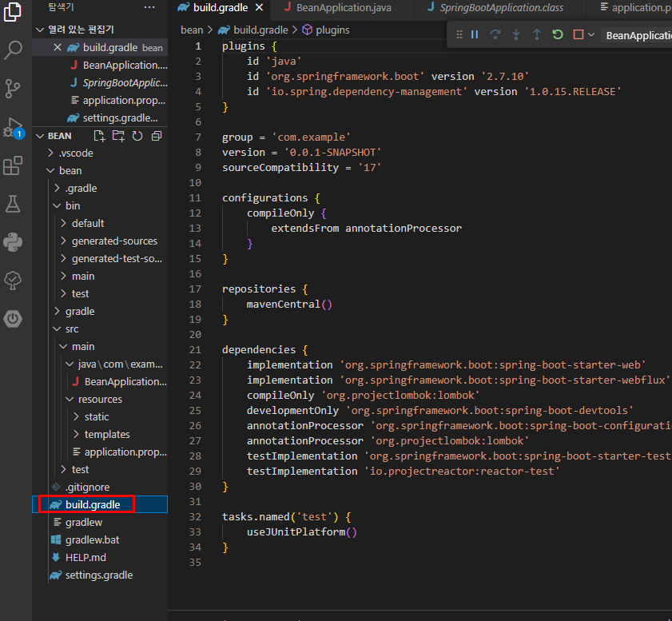Expand the .vscode folder
This screenshot has height=621, width=672.
click(76, 153)
